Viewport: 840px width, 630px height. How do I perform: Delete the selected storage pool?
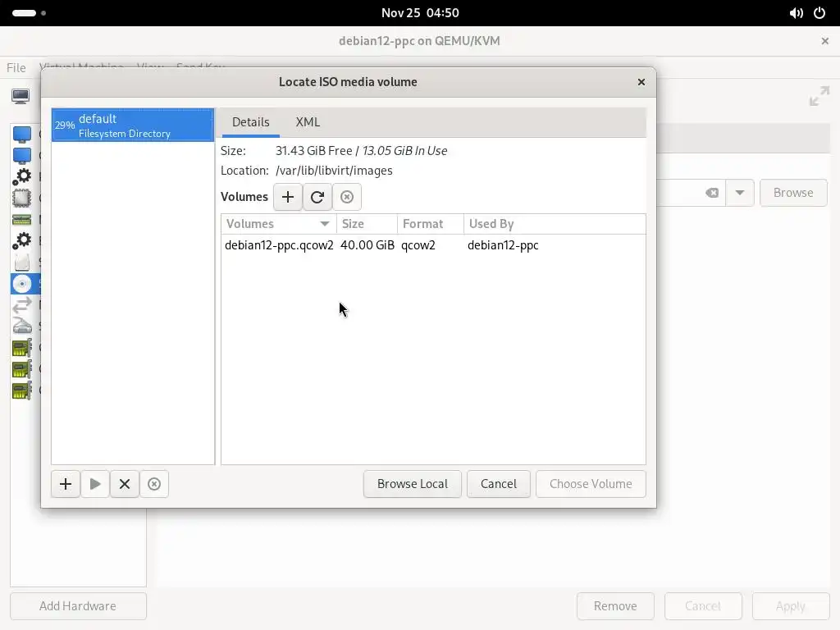[x=153, y=484]
